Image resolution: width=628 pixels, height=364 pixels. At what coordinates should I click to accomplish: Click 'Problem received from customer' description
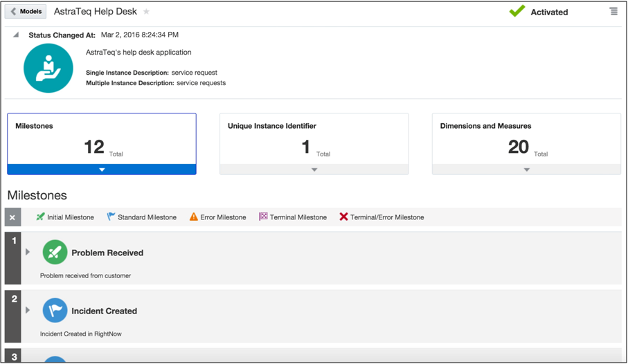85,275
